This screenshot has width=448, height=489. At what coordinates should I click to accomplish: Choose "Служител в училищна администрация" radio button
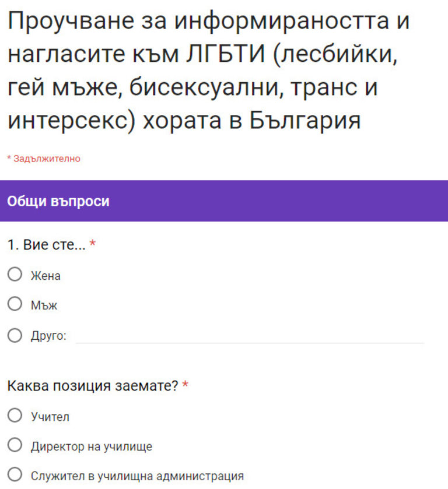click(x=15, y=475)
